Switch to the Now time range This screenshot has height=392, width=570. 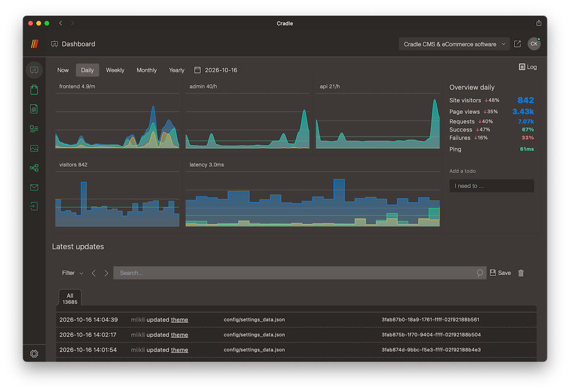coord(63,70)
